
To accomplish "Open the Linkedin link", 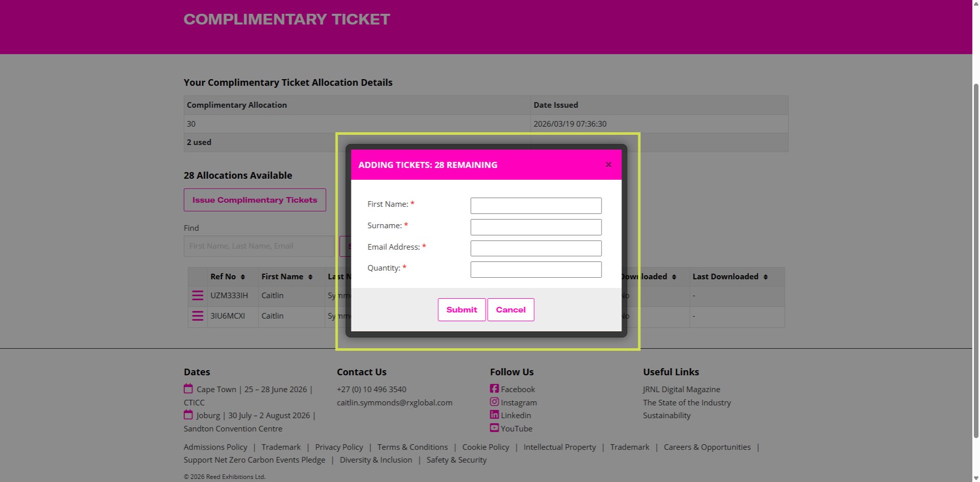I will [516, 415].
